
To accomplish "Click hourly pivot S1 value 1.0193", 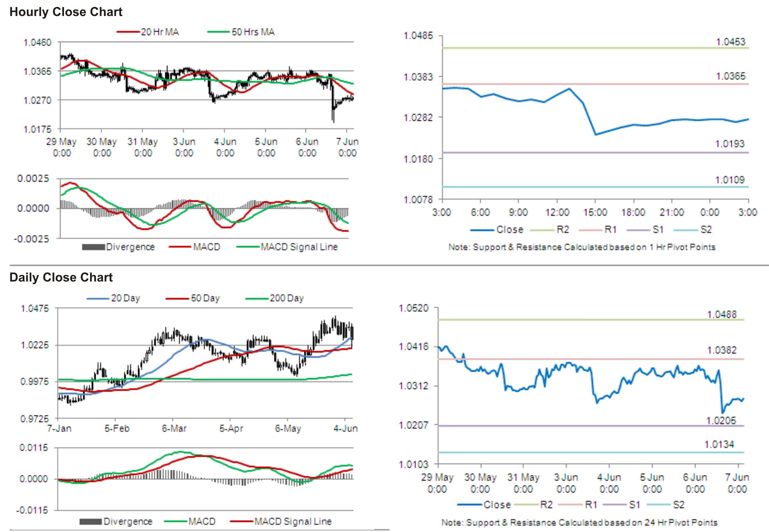I will (x=730, y=144).
